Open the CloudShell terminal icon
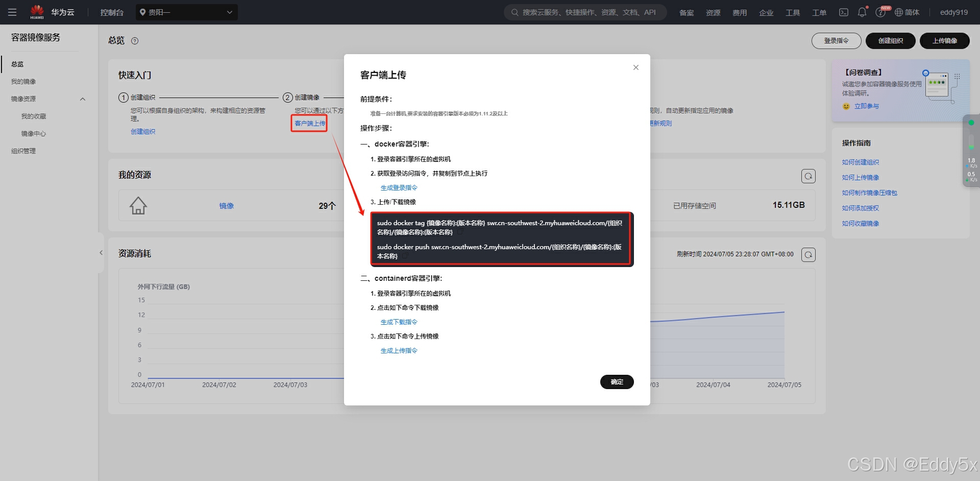 click(844, 12)
